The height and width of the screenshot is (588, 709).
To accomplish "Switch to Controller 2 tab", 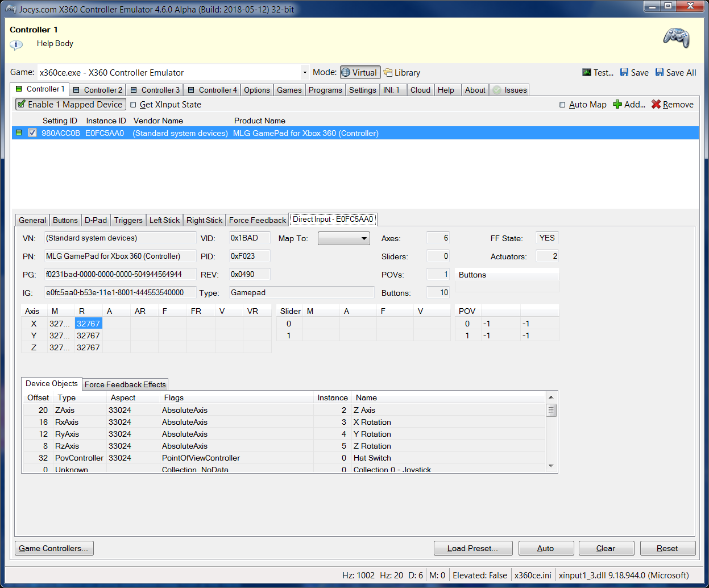I will coord(97,90).
